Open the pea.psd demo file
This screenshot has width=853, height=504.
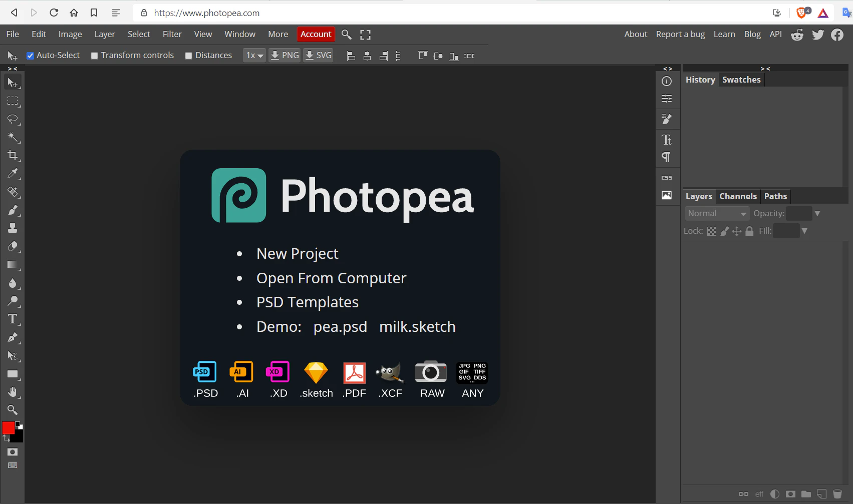(340, 326)
